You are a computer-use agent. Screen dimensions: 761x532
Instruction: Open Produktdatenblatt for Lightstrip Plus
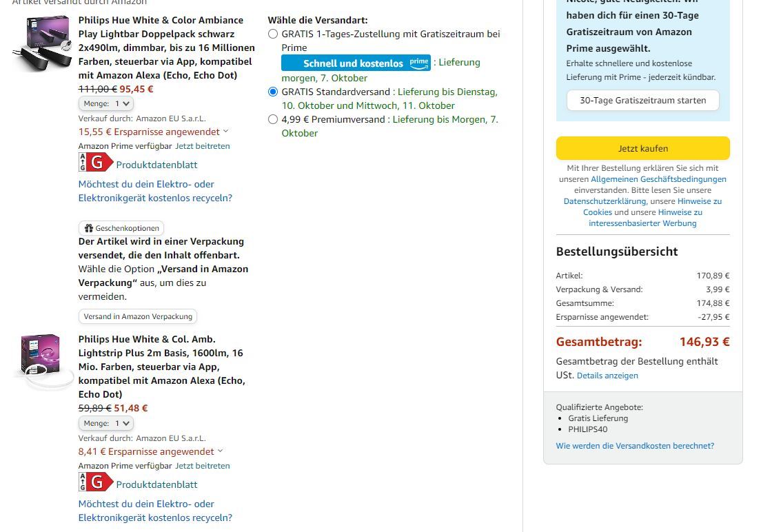[156, 484]
